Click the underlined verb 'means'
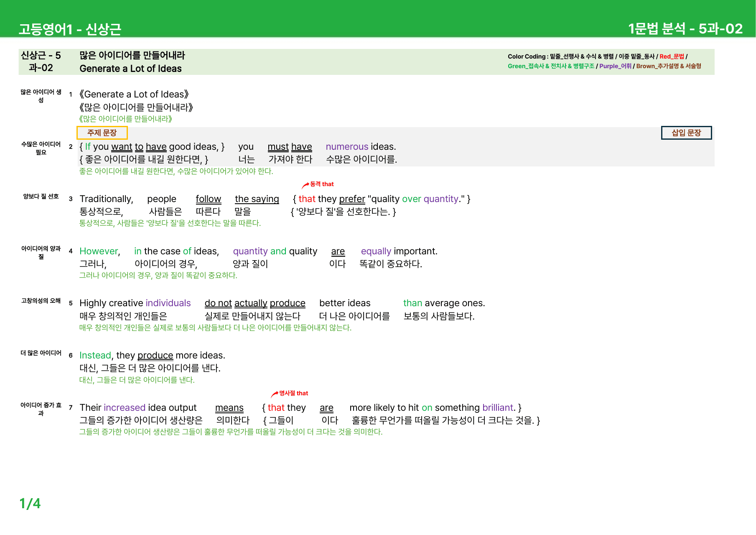This screenshot has width=756, height=535. point(229,407)
